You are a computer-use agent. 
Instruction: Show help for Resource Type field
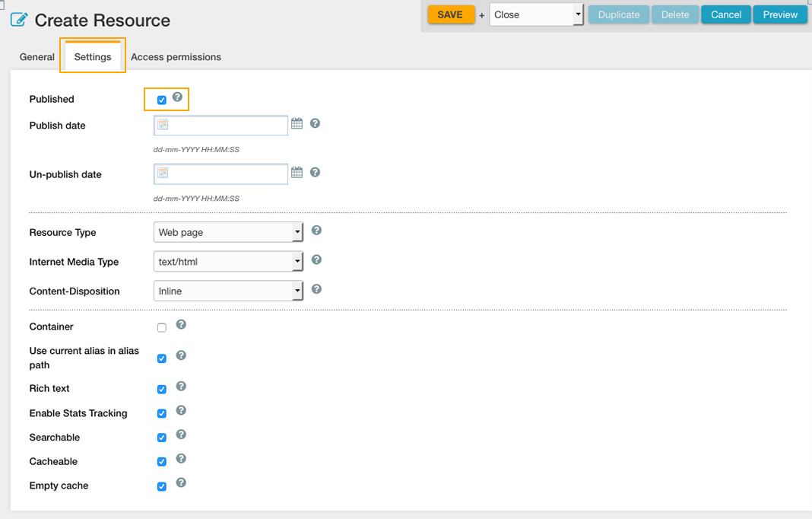[x=316, y=231]
